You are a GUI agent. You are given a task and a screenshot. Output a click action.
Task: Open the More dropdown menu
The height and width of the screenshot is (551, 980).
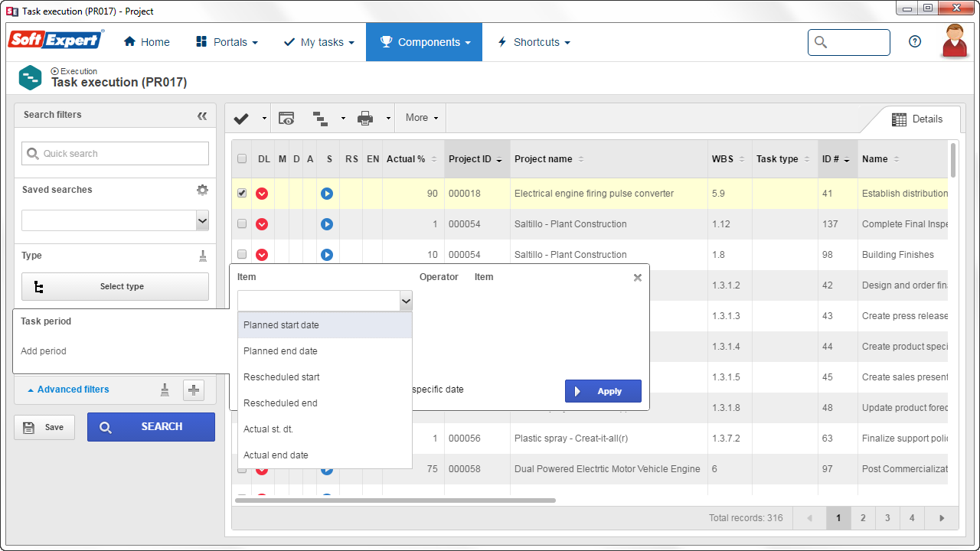(422, 118)
